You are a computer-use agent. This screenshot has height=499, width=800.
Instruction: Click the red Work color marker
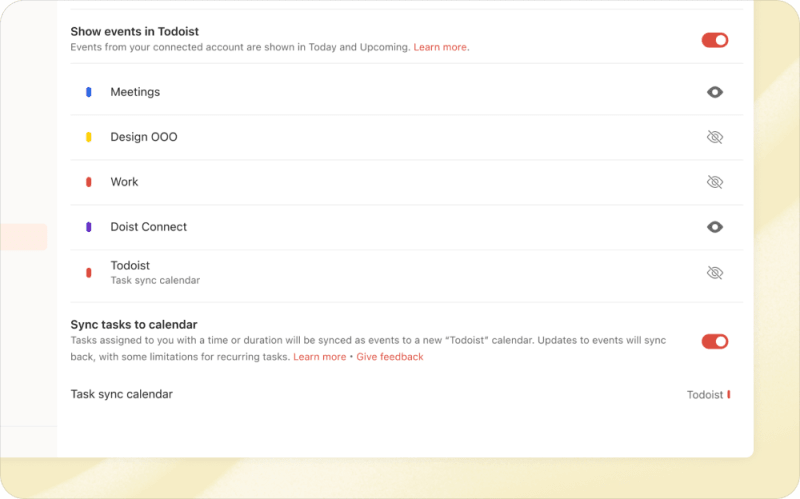click(x=88, y=182)
